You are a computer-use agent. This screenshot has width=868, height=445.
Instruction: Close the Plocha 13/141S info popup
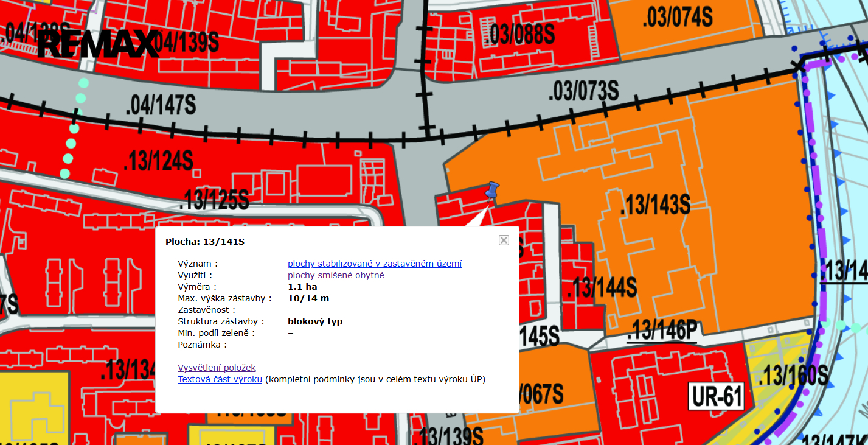(504, 240)
